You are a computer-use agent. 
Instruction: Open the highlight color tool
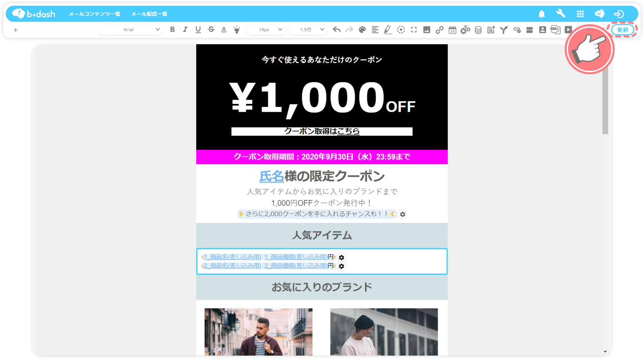237,30
